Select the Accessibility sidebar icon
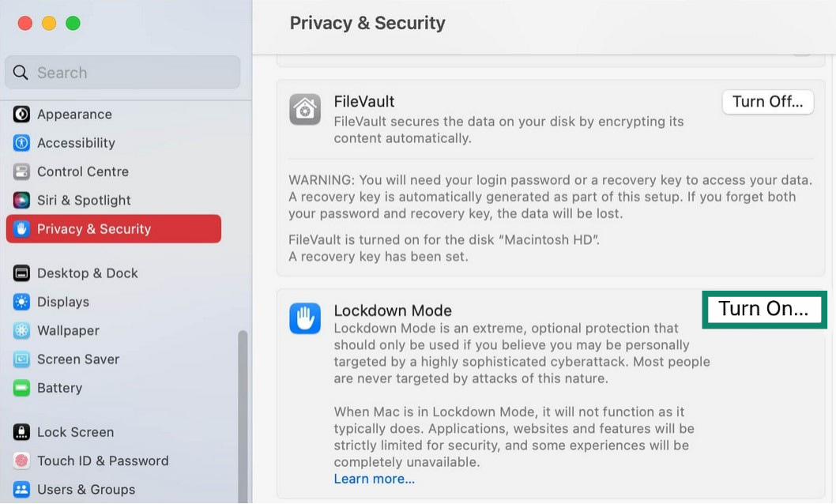 click(21, 143)
